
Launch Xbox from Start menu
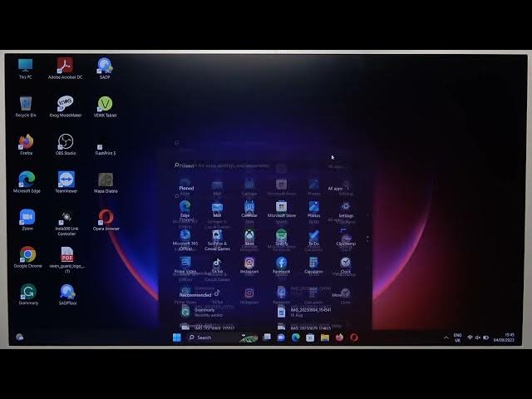click(249, 238)
